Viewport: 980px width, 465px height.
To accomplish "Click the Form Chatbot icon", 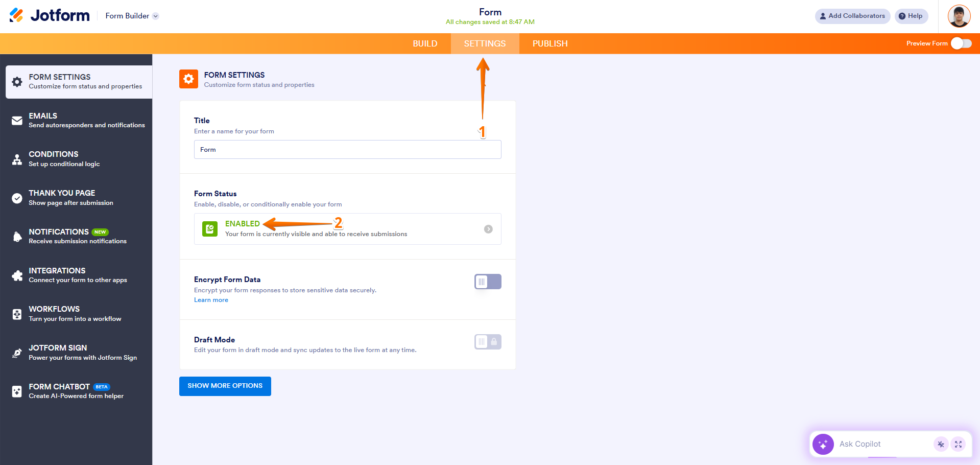I will [17, 391].
